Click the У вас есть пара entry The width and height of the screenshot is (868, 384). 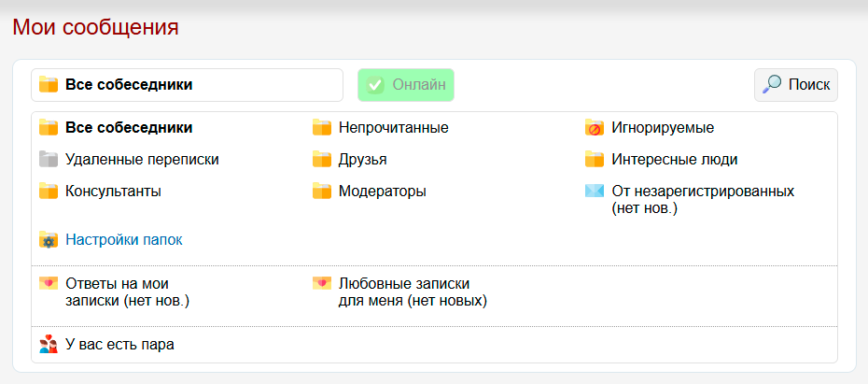click(120, 344)
